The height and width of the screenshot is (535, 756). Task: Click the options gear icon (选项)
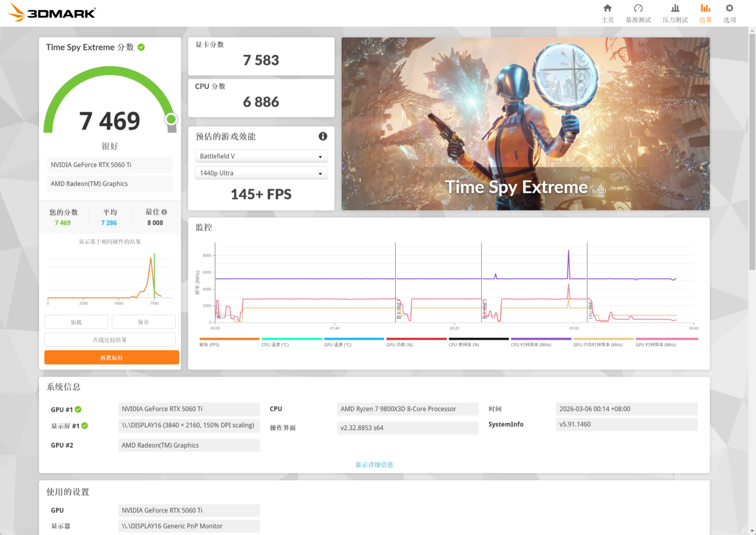(x=729, y=8)
